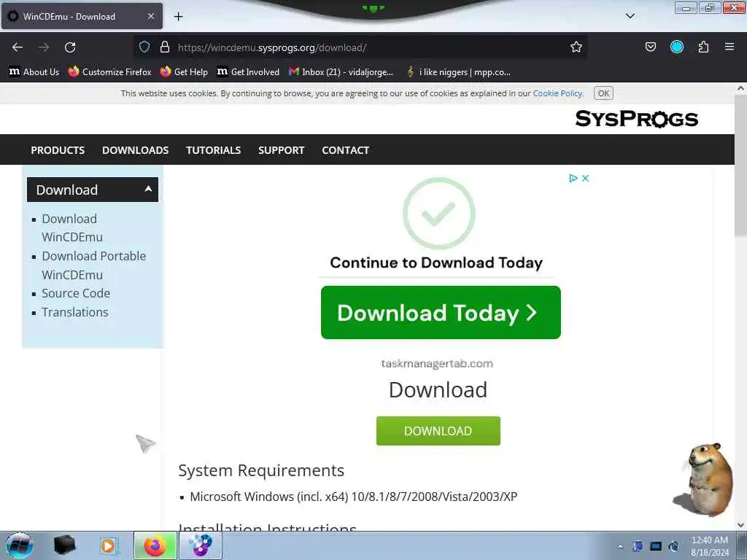Click the Download Today ad button
Screen dimensions: 747x560
click(441, 312)
